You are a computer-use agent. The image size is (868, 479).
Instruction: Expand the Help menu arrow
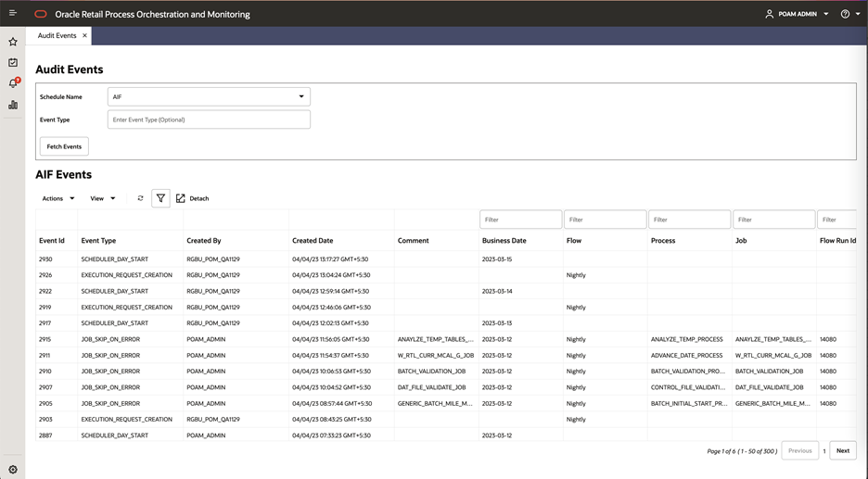(858, 14)
